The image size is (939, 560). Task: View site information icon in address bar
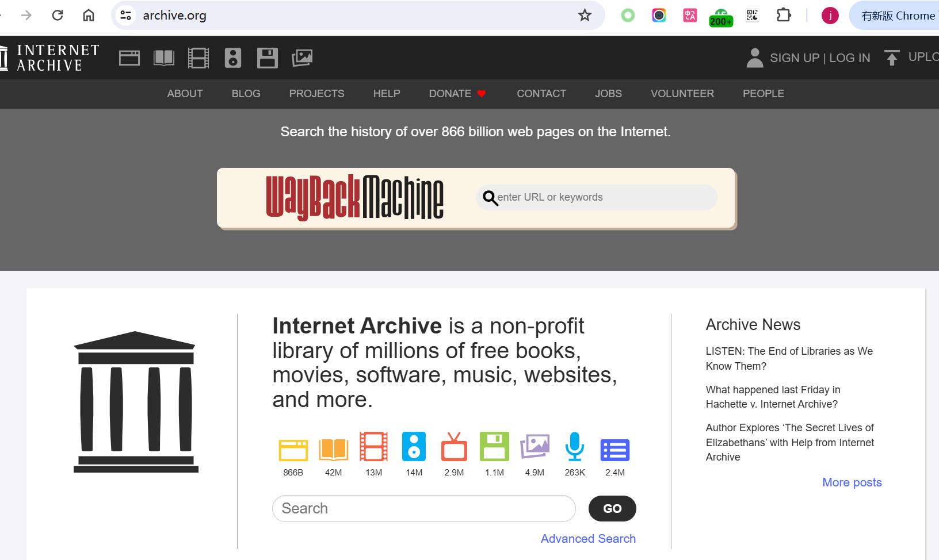click(x=125, y=16)
